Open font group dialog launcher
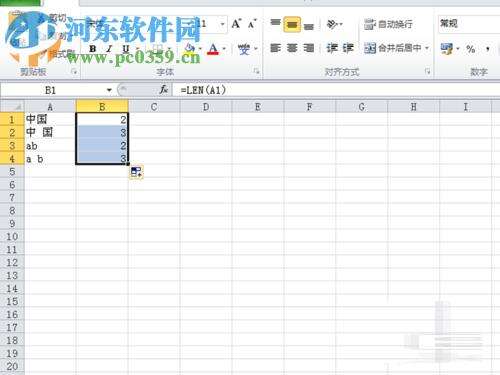This screenshot has height=375, width=500. tap(256, 71)
